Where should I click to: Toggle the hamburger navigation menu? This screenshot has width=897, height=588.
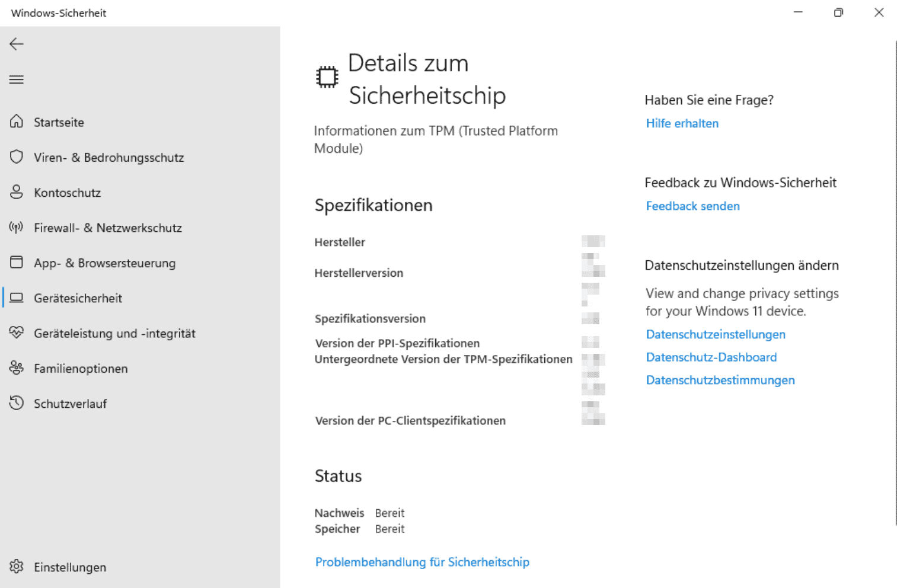click(x=17, y=79)
